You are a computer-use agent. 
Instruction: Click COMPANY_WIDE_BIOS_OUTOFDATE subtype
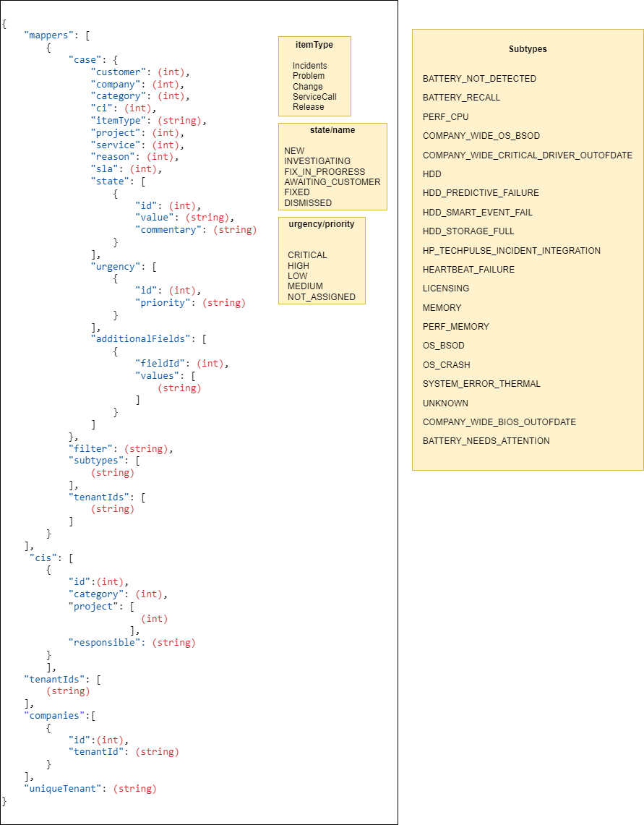tap(499, 422)
